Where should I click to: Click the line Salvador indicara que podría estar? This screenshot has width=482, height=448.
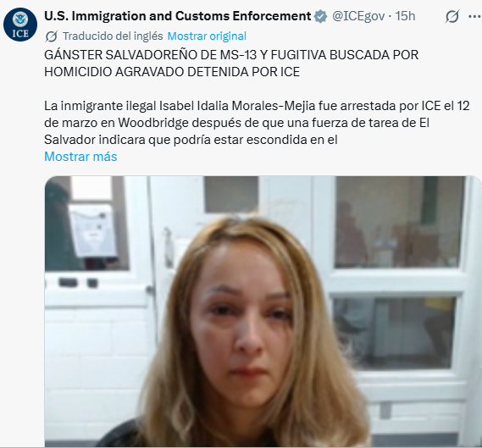191,140
